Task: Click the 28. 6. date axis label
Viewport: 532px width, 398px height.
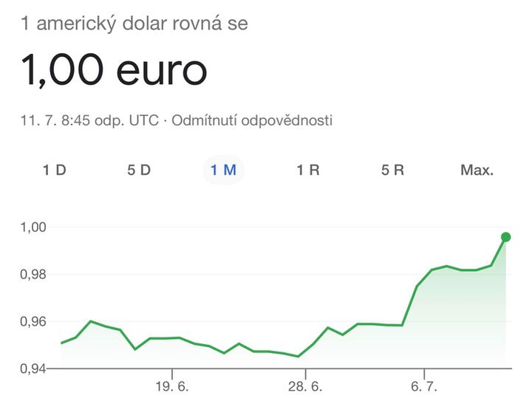Action: tap(306, 387)
